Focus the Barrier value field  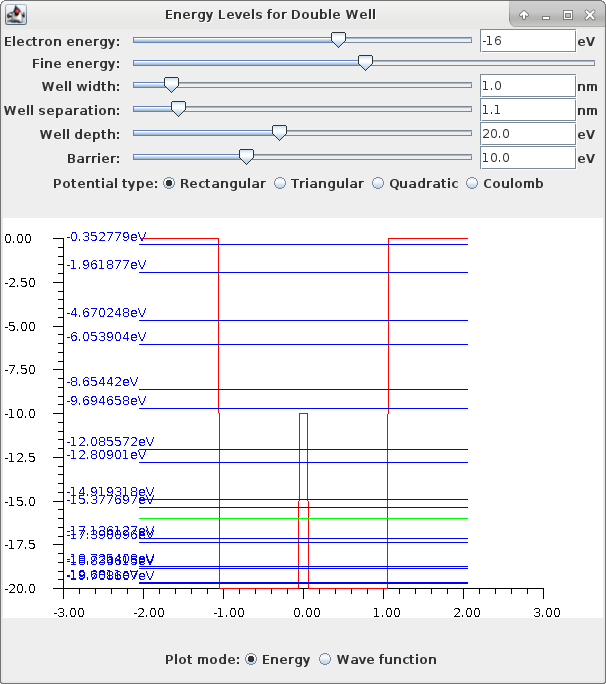[x=528, y=157]
